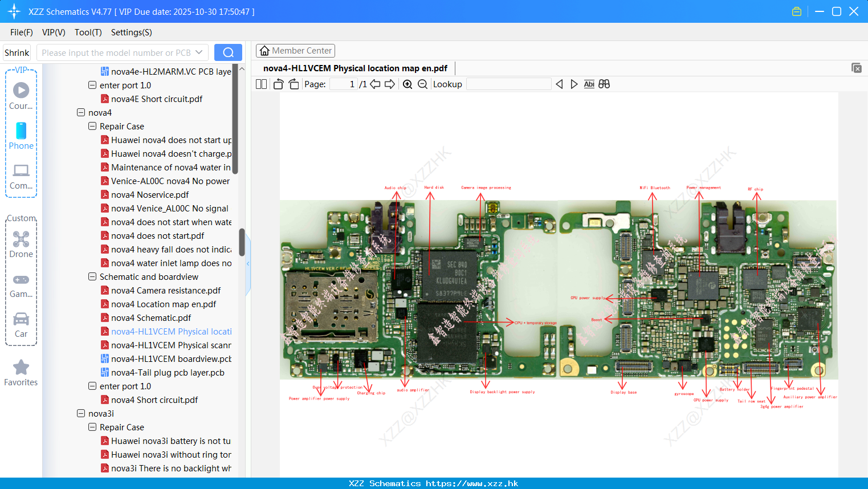Click the XZZ Schematics app logo

[14, 11]
